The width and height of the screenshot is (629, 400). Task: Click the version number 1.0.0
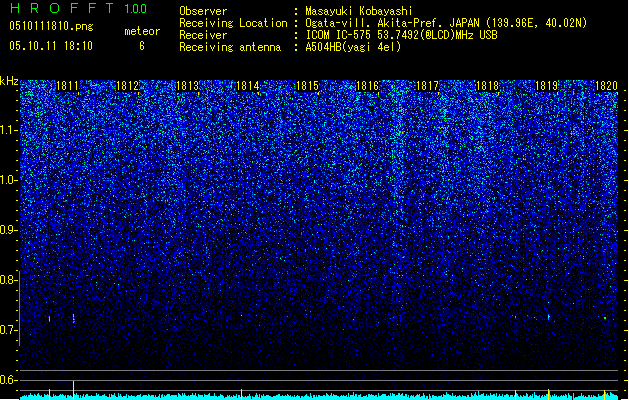[x=136, y=8]
